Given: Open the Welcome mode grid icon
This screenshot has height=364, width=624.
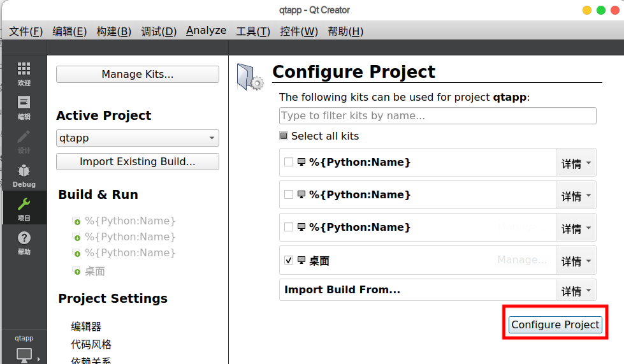Looking at the screenshot, I should pyautogui.click(x=24, y=69).
